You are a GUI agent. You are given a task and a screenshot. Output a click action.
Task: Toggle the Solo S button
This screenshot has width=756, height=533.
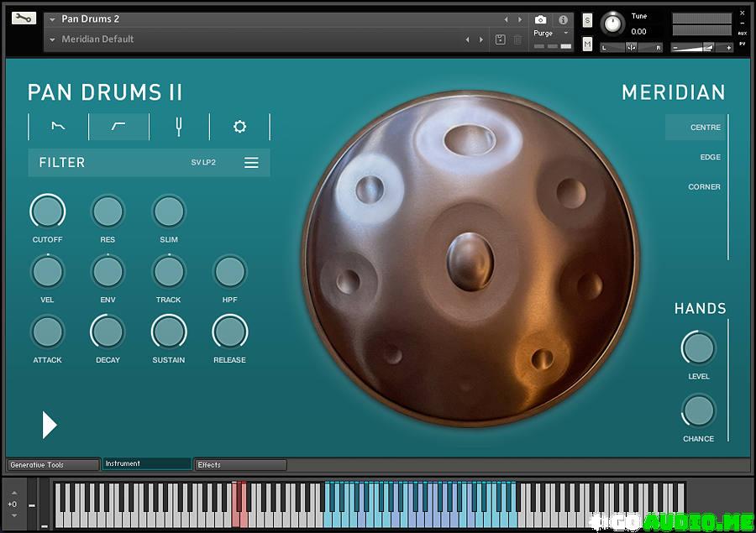(x=587, y=20)
